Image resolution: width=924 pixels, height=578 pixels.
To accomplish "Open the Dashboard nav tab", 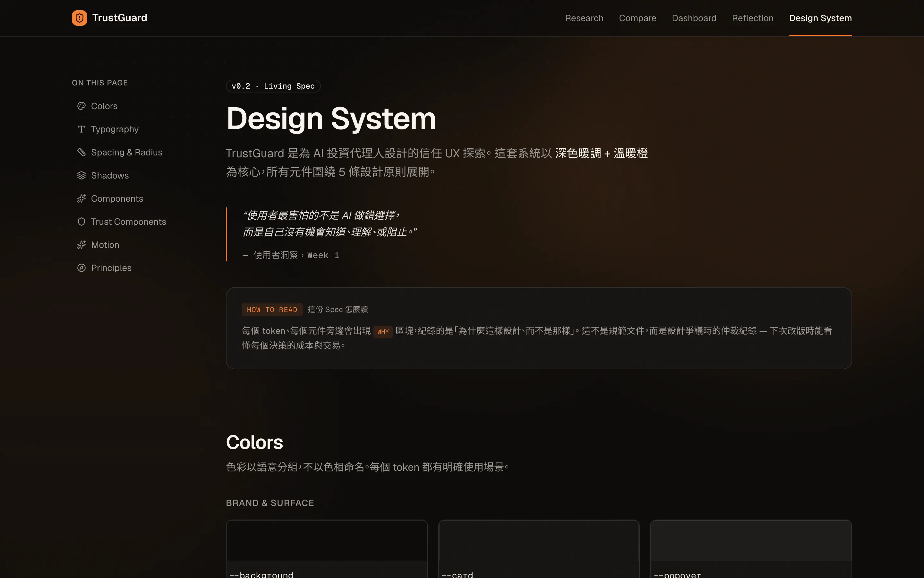I will coord(694,18).
